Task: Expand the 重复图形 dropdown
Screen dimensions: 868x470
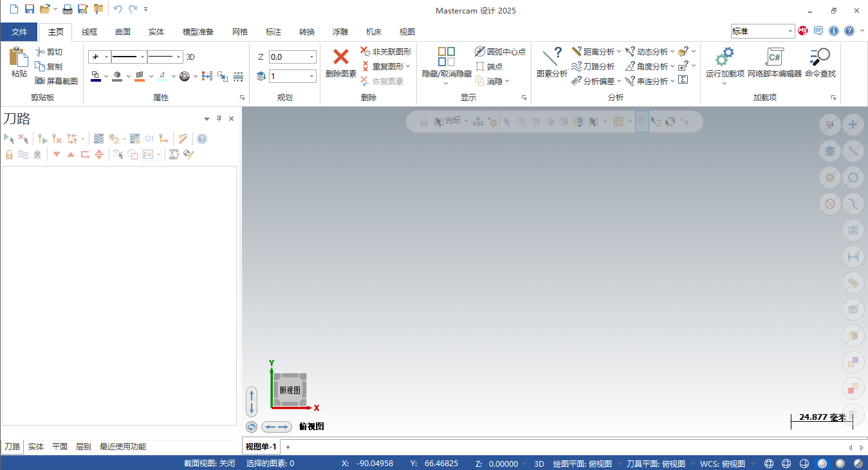Action: [x=408, y=66]
